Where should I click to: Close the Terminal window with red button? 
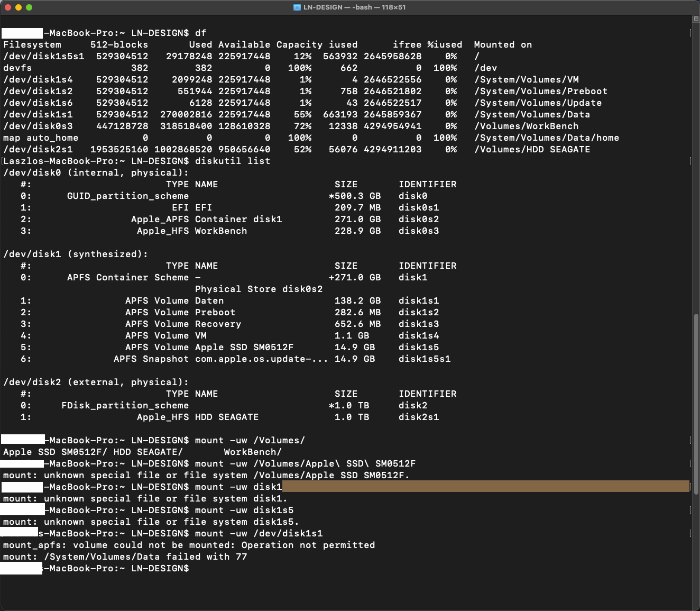(8, 7)
